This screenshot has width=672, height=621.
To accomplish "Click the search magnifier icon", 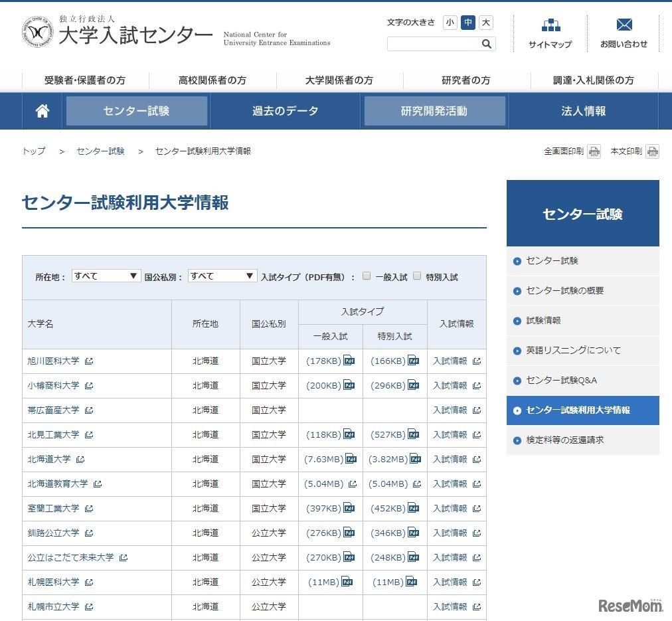I will click(487, 44).
